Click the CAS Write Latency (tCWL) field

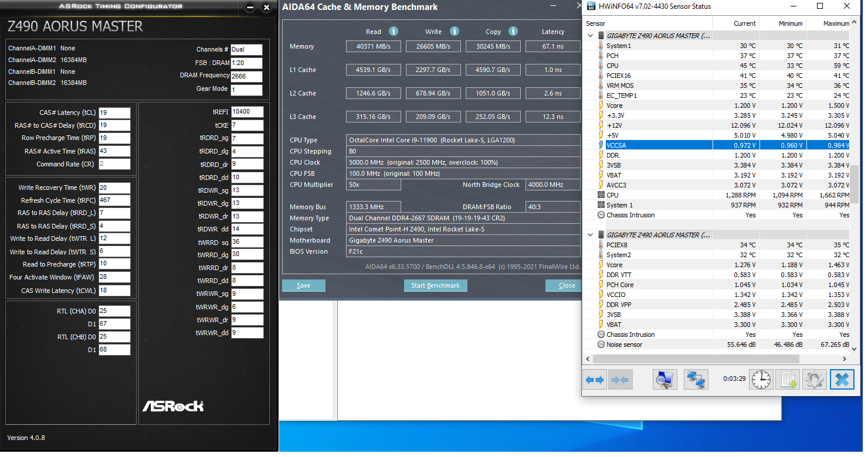point(114,291)
